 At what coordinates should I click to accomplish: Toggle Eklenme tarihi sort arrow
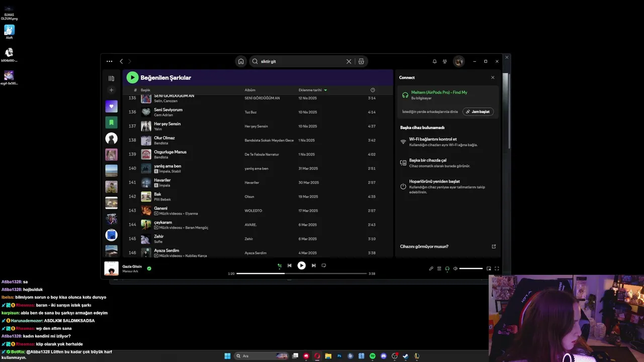(x=326, y=90)
